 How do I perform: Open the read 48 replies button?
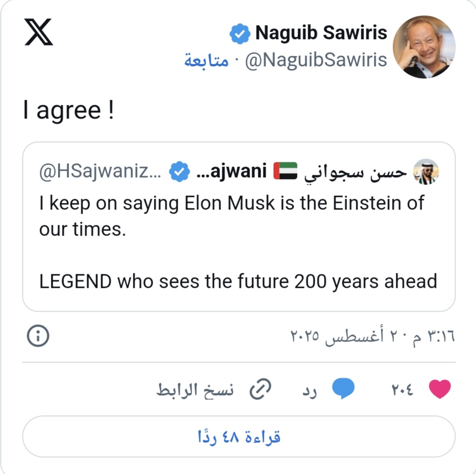pyautogui.click(x=239, y=437)
